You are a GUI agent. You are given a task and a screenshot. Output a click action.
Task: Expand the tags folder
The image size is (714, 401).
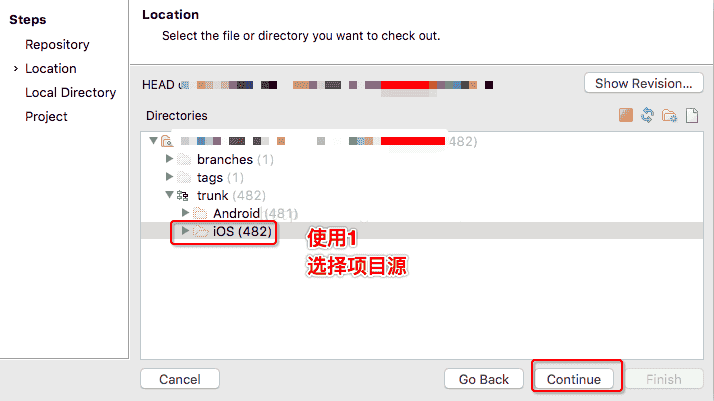click(x=170, y=178)
